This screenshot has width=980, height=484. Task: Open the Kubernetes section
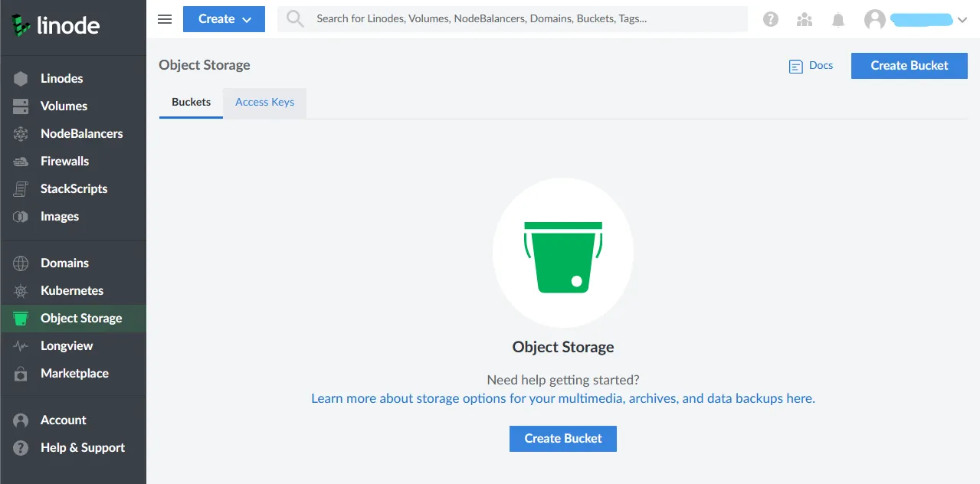73,290
